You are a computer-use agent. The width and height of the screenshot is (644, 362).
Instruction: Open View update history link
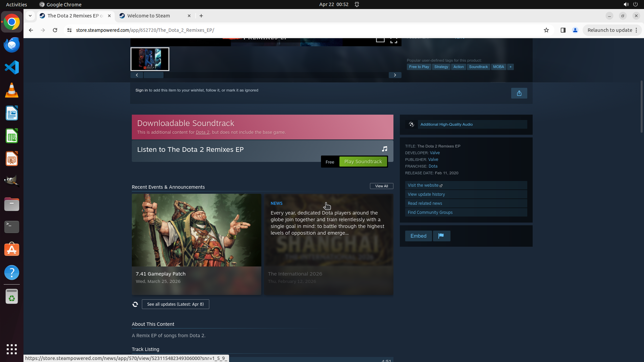pyautogui.click(x=426, y=194)
